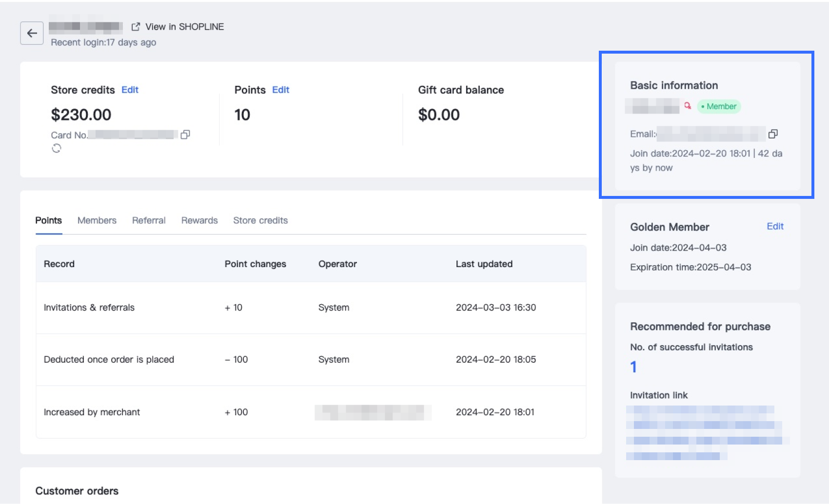Edit the Points balance
The width and height of the screenshot is (829, 504).
[280, 90]
